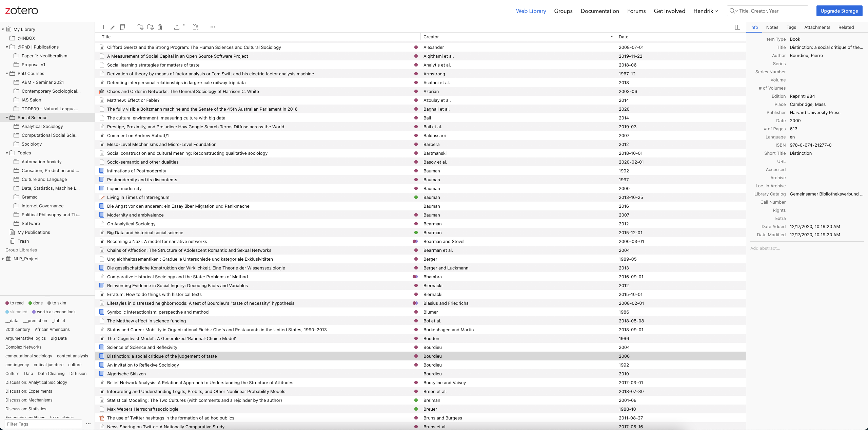Click the New Item plus icon
868x430 pixels.
coord(104,27)
